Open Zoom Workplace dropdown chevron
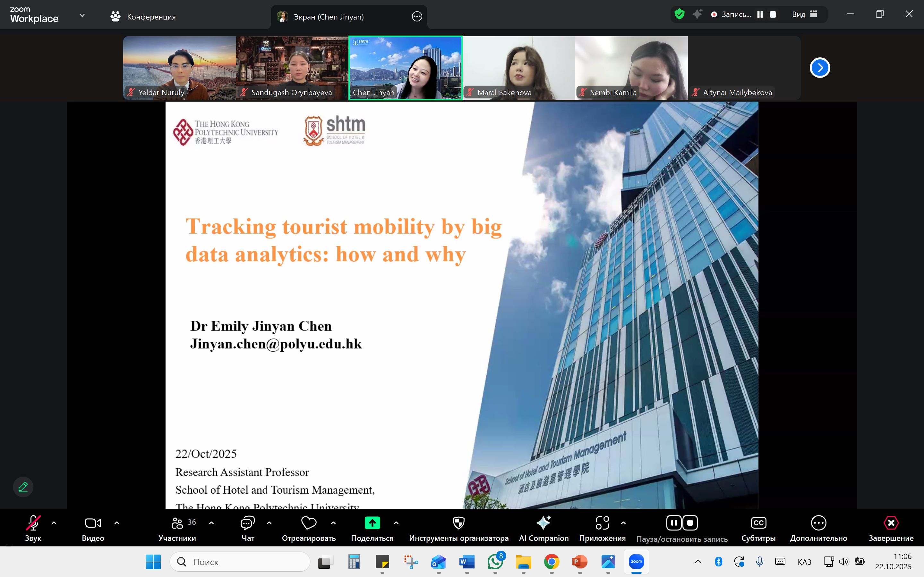The height and width of the screenshot is (577, 924). pos(82,15)
